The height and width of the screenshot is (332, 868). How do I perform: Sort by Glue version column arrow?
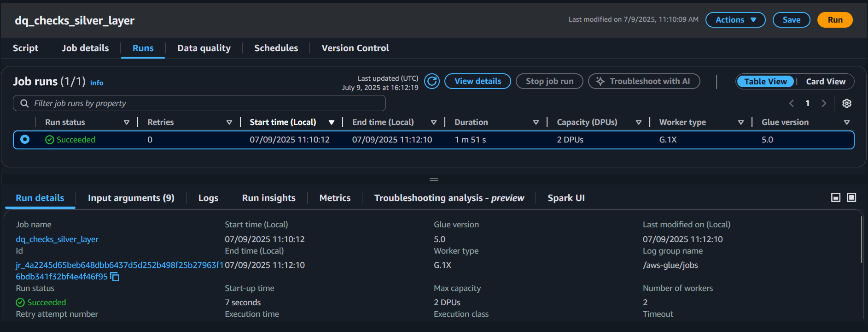click(x=847, y=122)
